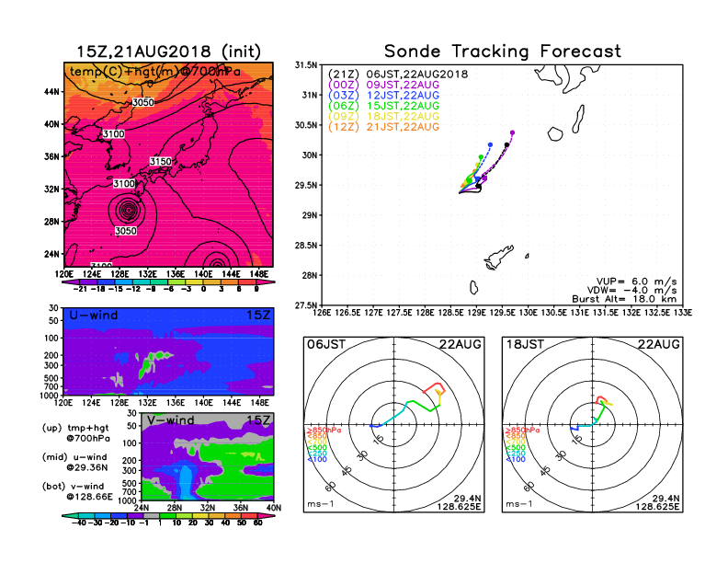728x563 pixels.
Task: Click the 'U-wind' panel label
Action: [94, 316]
